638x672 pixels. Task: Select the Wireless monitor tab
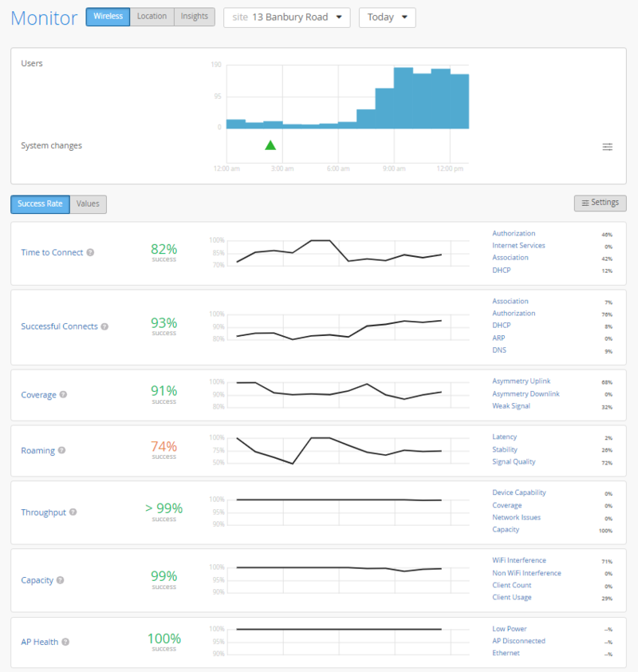(108, 17)
